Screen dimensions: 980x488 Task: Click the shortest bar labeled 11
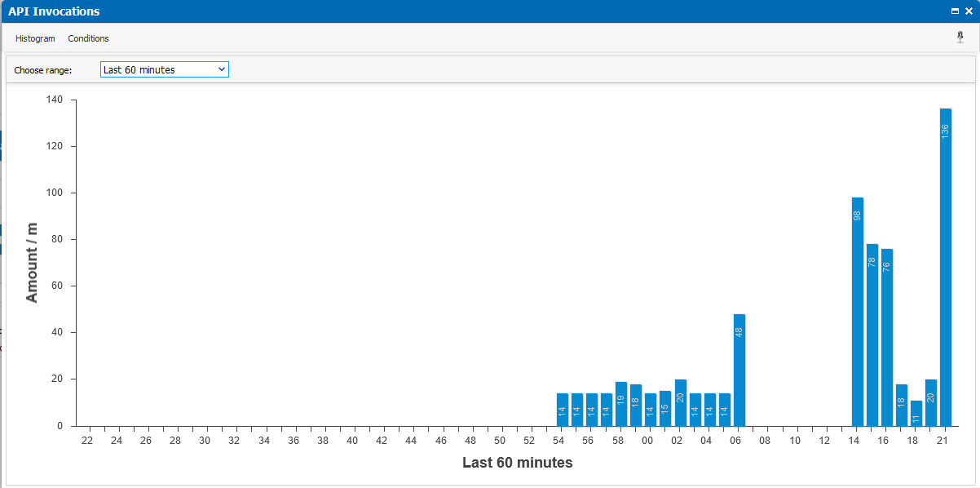[916, 414]
